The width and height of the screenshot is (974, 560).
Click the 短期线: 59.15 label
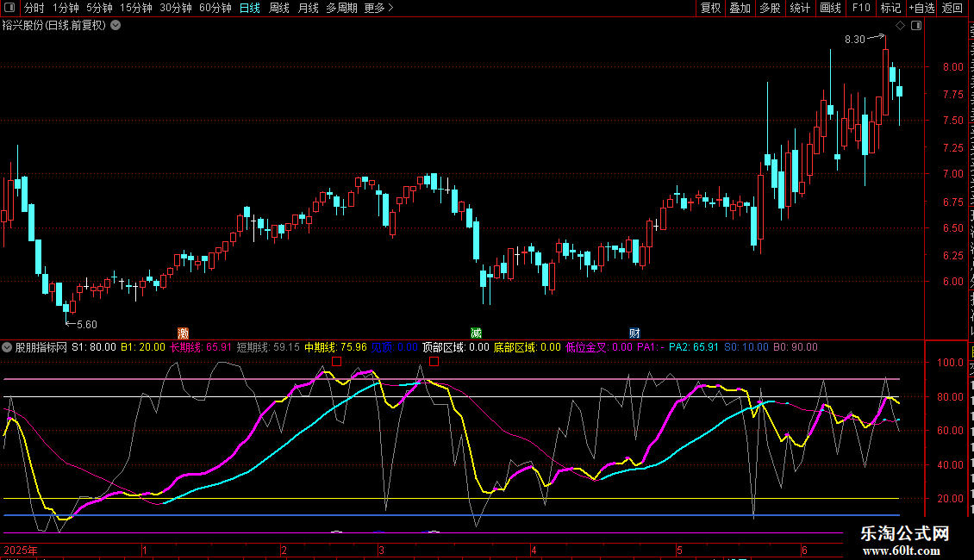268,347
